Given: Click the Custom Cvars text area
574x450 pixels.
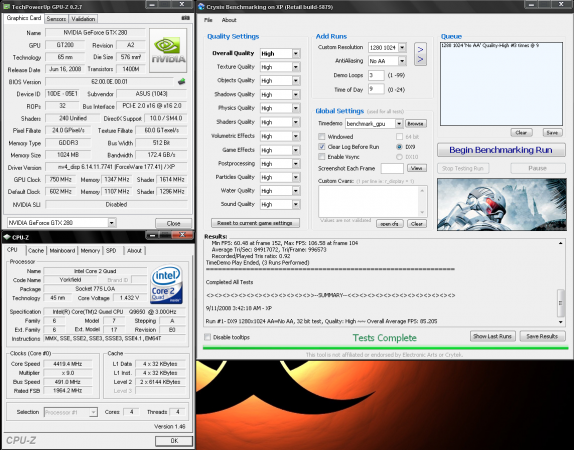Looking at the screenshot, I should point(373,201).
